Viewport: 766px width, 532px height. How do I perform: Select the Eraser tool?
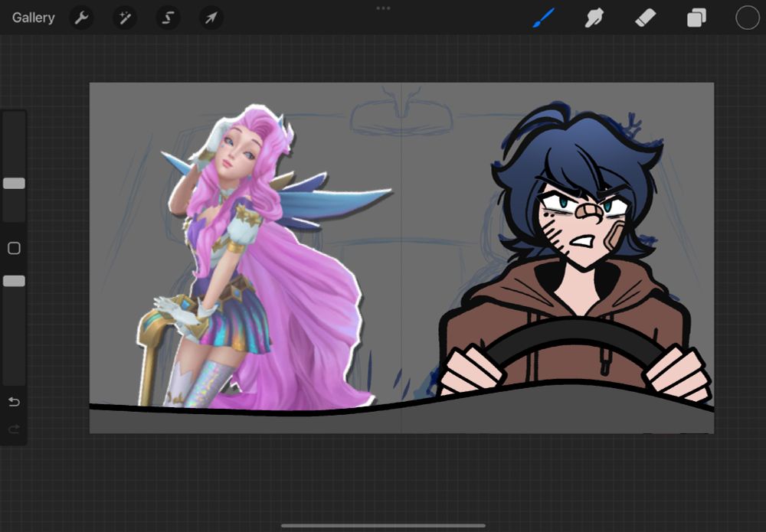tap(645, 18)
